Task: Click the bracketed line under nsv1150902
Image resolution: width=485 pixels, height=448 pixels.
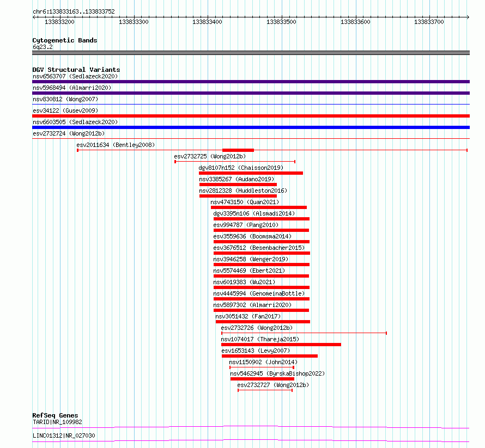Action: pos(262,367)
